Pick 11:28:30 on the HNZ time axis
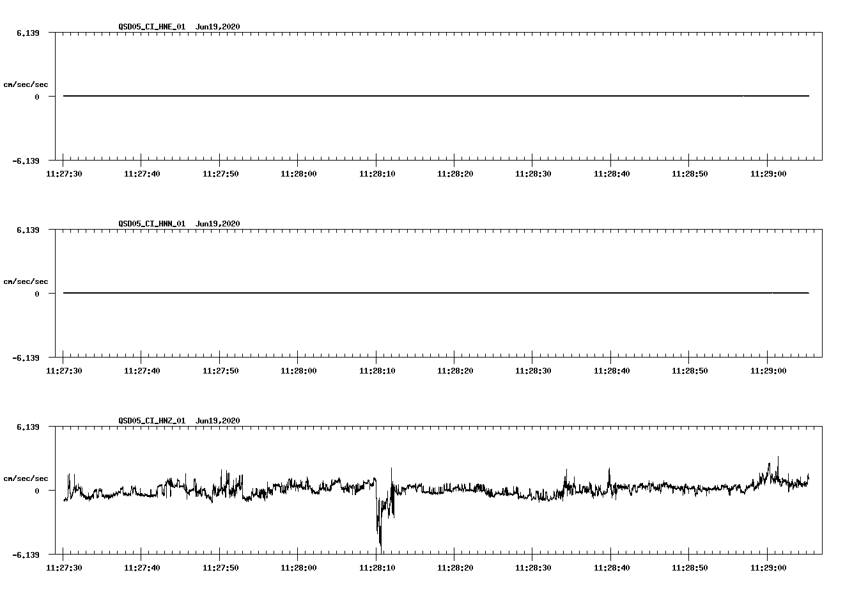868x591 pixels. pyautogui.click(x=533, y=568)
